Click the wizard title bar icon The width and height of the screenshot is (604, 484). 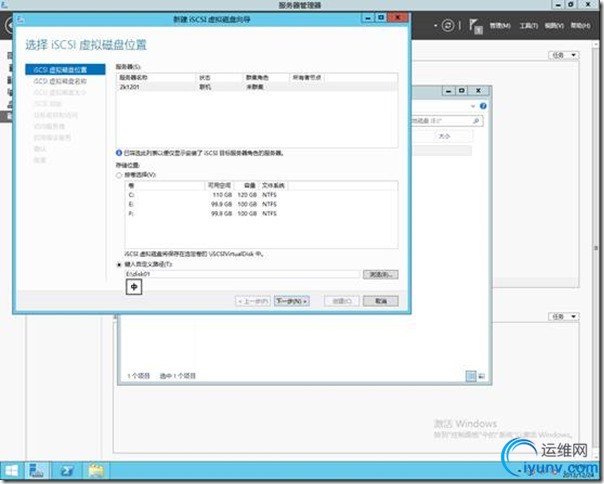click(21, 19)
